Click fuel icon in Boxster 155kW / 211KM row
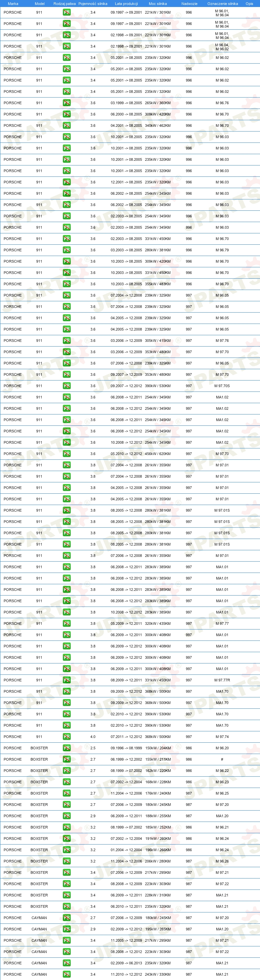260x980 pixels. pyautogui.click(x=66, y=759)
